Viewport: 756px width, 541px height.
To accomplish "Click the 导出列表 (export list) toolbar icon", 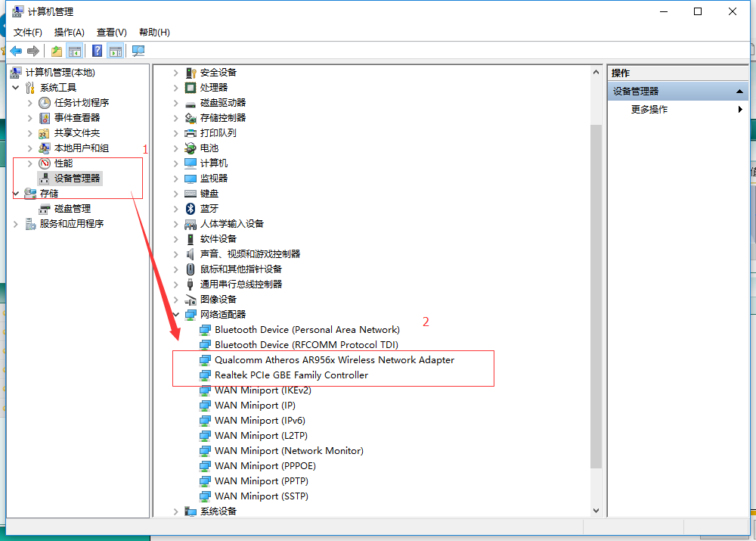I will tap(56, 50).
